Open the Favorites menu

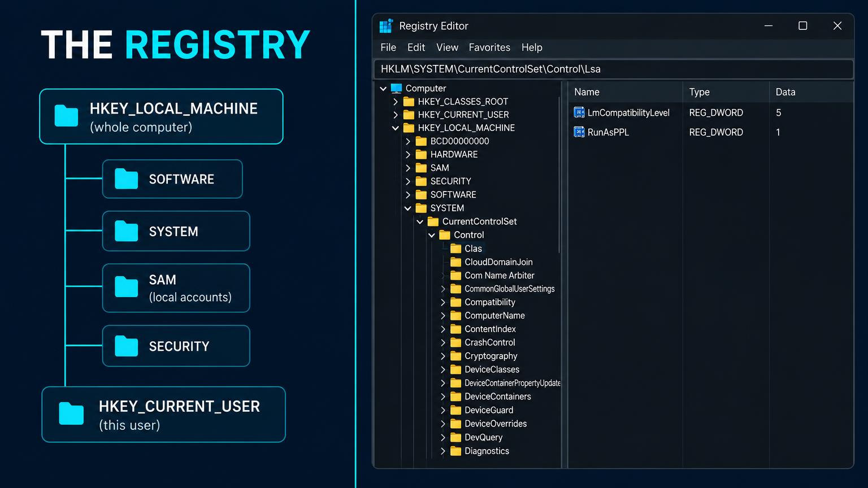click(489, 47)
